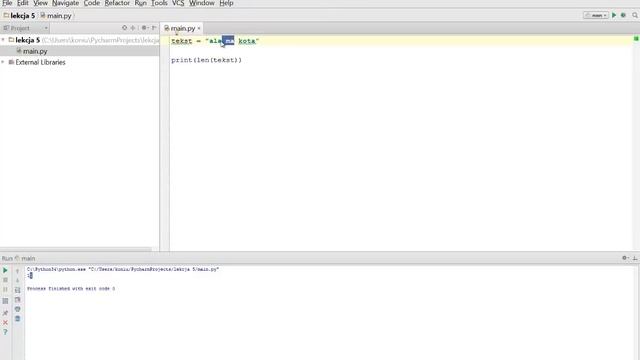
Task: Click the Down the Stack Trace arrow
Action: (x=18, y=280)
